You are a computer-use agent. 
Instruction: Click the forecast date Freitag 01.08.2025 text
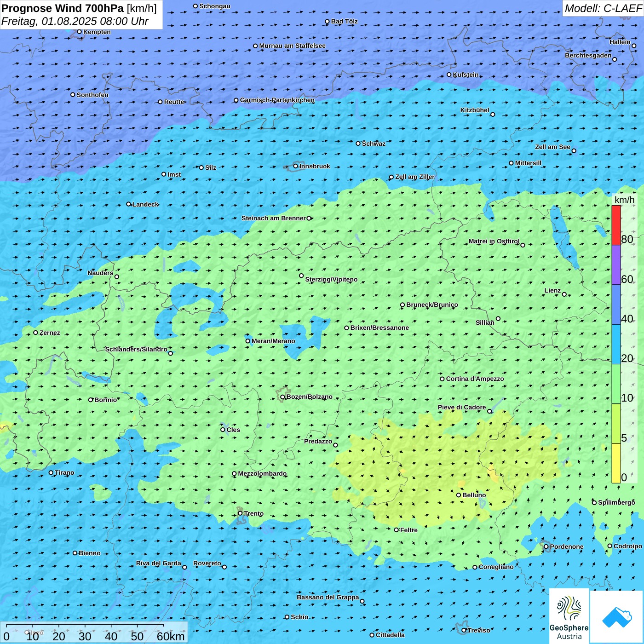click(75, 21)
